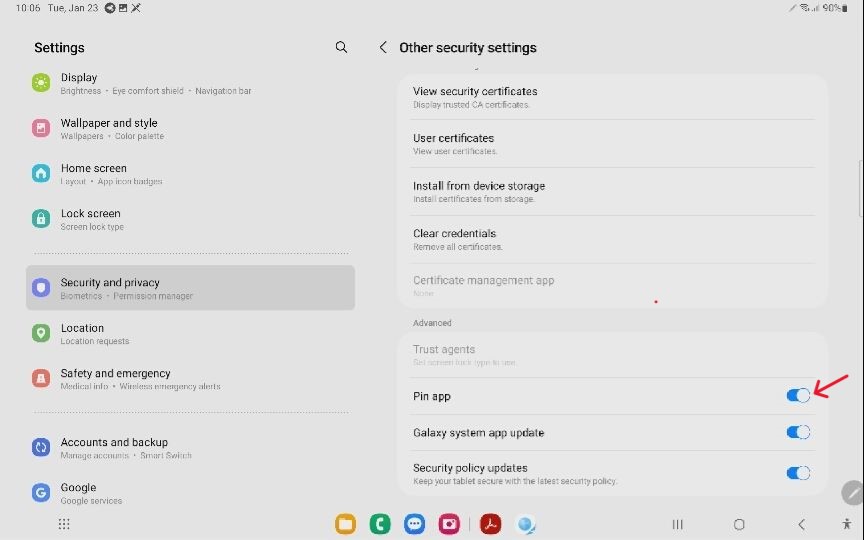Tap the green Display sun icon

click(41, 83)
